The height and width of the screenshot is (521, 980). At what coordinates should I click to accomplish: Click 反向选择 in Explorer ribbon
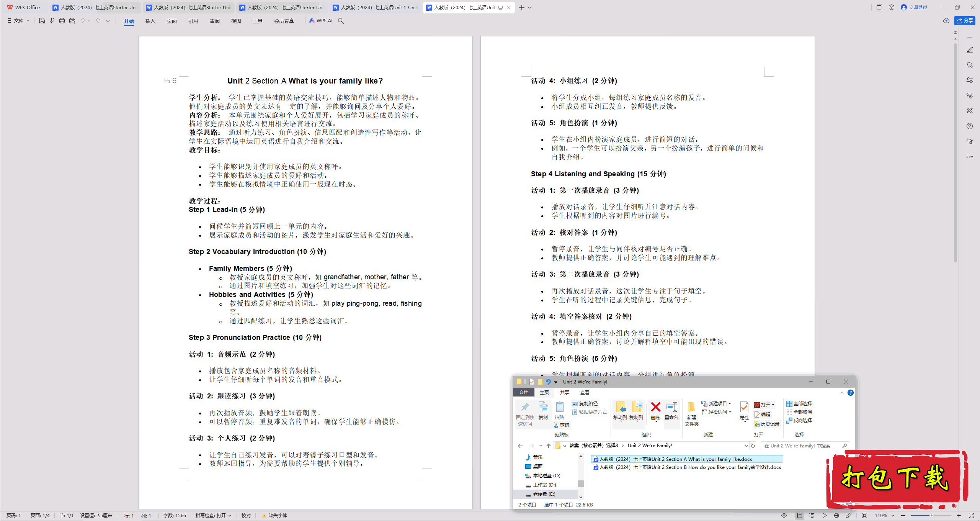click(799, 421)
